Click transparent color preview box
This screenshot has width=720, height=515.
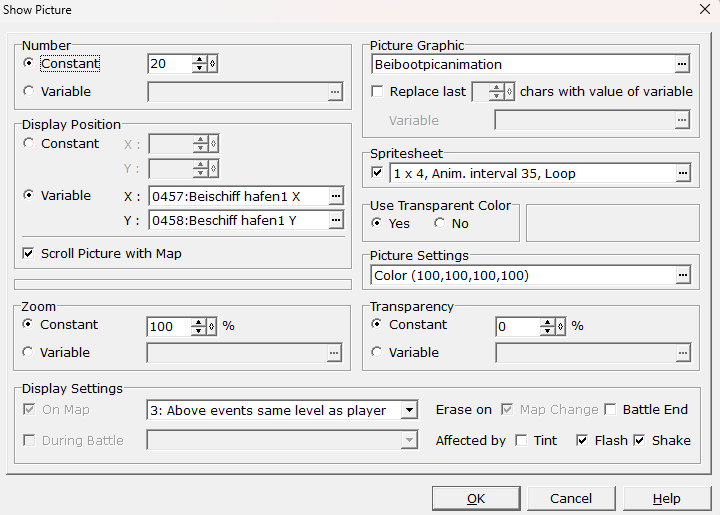coord(612,223)
